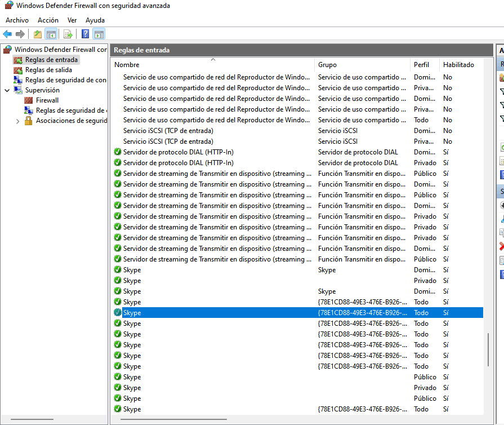Click green check of DIAL rule with Privado profile
The height and width of the screenshot is (425, 504).
118,162
